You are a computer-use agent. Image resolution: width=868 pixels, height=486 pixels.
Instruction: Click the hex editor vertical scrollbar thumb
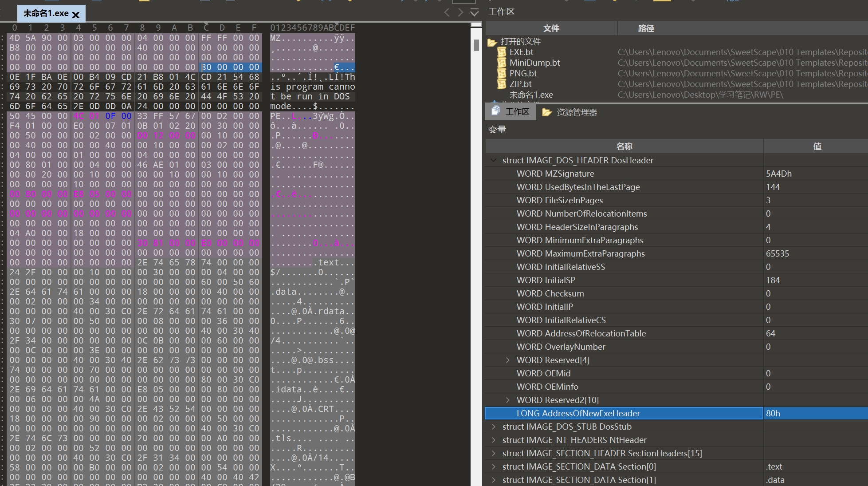pos(476,45)
